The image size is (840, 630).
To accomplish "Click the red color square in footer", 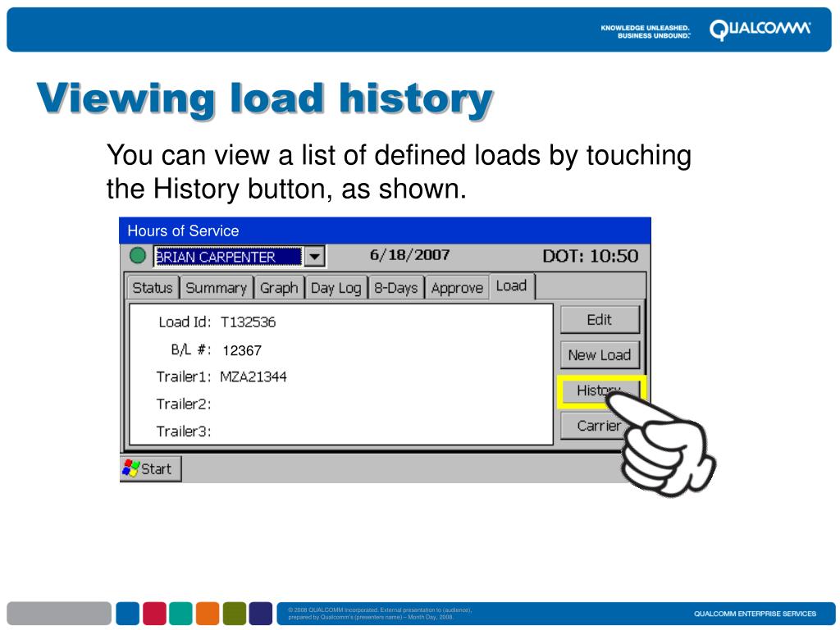I will click(154, 614).
